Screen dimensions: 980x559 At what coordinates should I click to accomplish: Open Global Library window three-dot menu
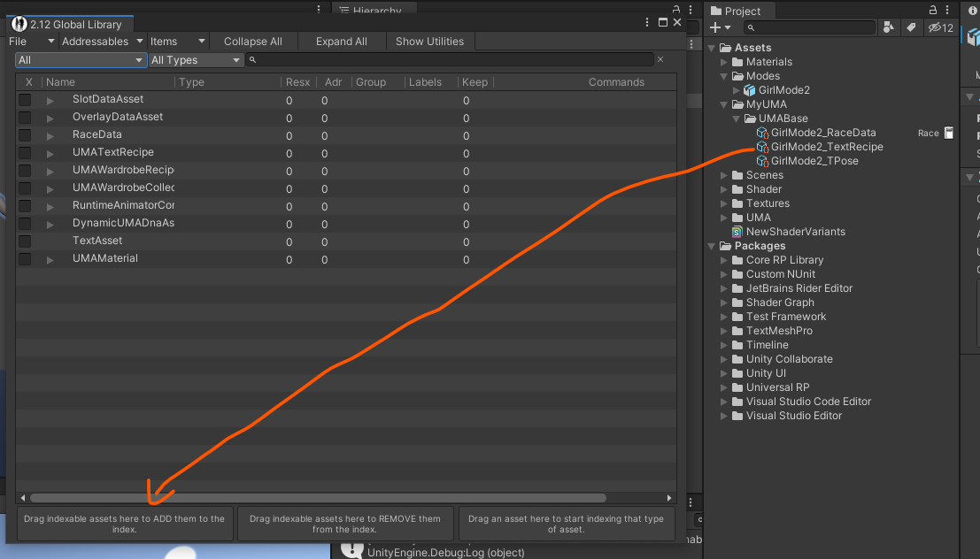[x=647, y=22]
